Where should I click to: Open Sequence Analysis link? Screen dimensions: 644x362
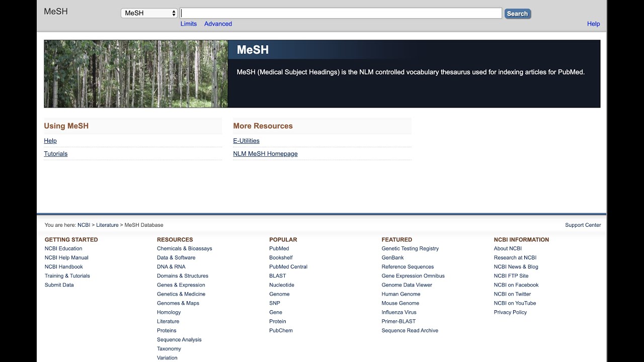(179, 339)
